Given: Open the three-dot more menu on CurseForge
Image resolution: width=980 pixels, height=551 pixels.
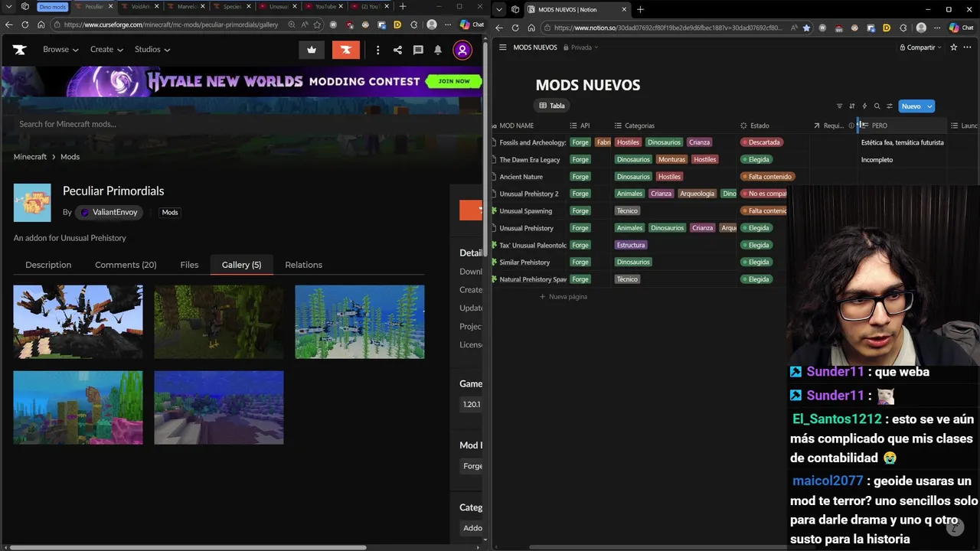Looking at the screenshot, I should coord(377,50).
